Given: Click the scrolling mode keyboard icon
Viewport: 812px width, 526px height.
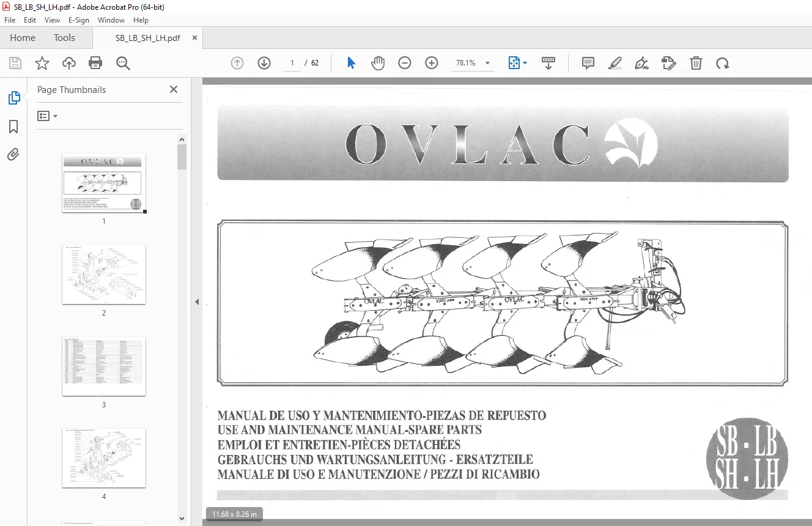Looking at the screenshot, I should coord(548,63).
